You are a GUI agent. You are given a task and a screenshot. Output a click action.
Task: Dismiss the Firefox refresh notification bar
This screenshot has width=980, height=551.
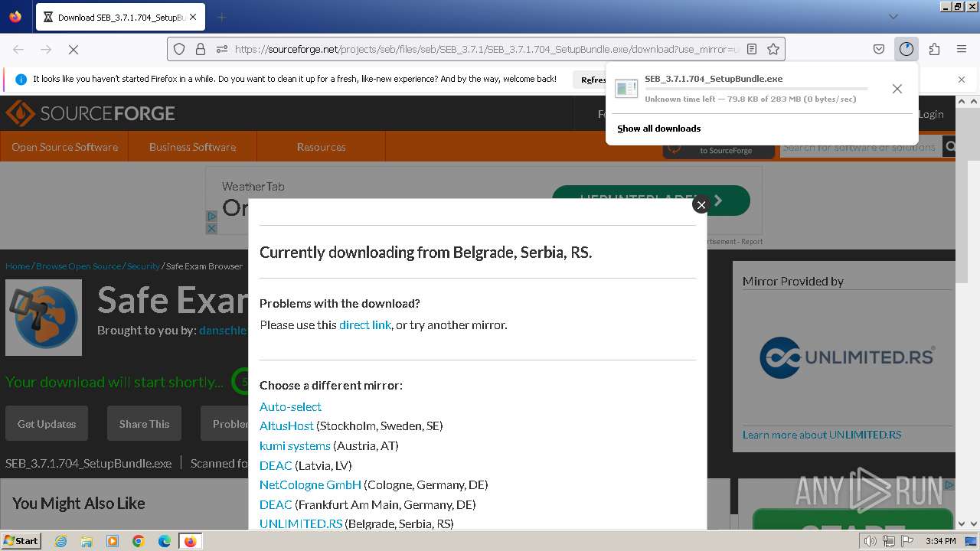coord(962,80)
